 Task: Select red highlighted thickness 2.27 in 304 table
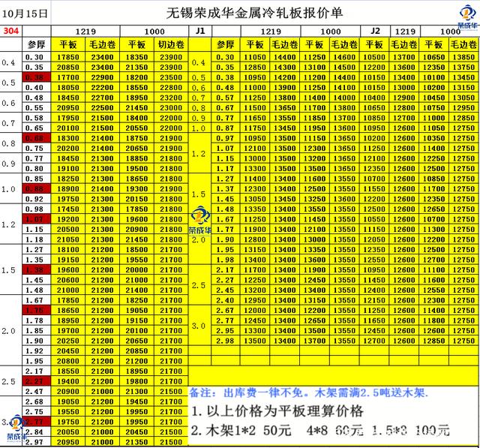37,381
